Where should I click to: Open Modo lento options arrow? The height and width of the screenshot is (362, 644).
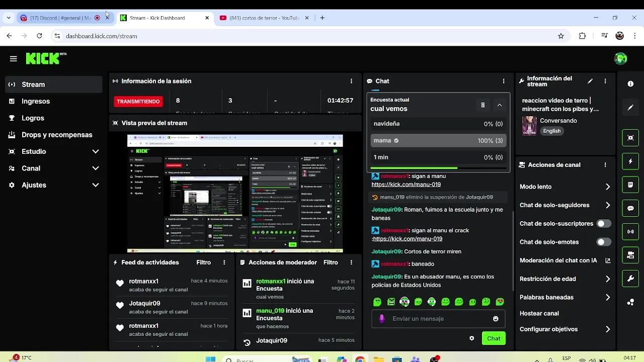point(607,187)
